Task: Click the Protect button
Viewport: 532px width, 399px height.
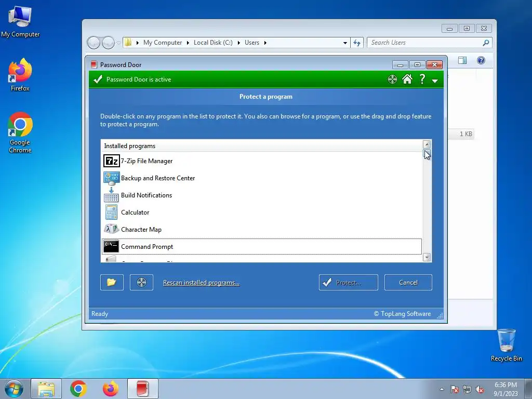Action: pos(349,282)
